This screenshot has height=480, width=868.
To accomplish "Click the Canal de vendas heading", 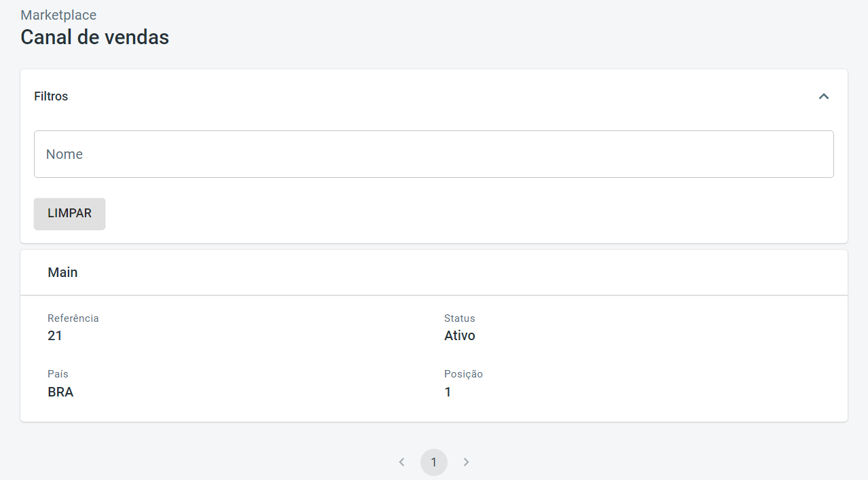I will pos(94,37).
